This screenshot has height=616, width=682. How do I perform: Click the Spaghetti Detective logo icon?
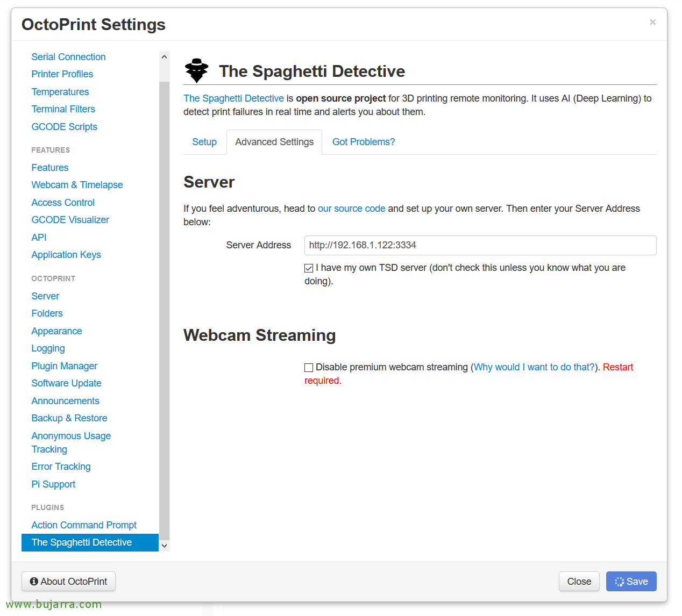point(196,70)
